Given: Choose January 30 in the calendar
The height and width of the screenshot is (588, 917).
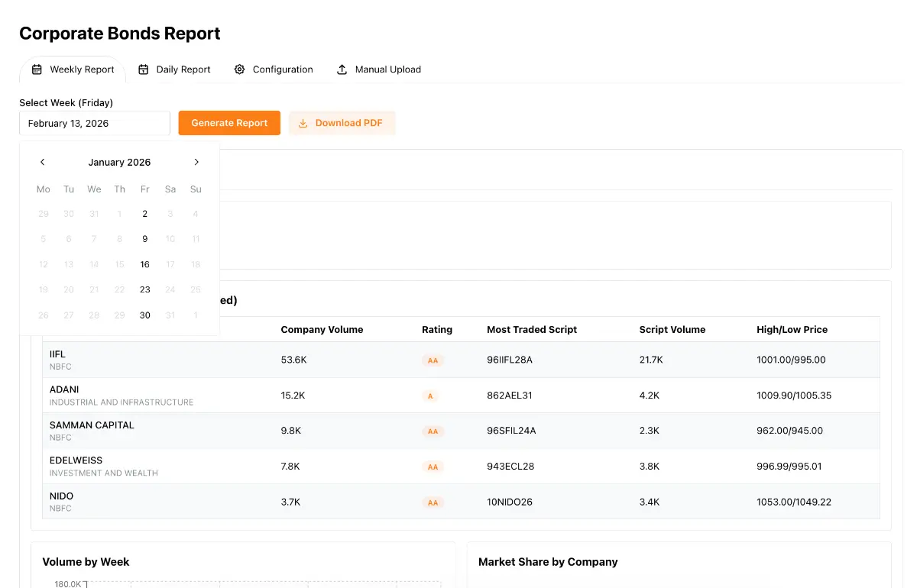Looking at the screenshot, I should coord(144,315).
